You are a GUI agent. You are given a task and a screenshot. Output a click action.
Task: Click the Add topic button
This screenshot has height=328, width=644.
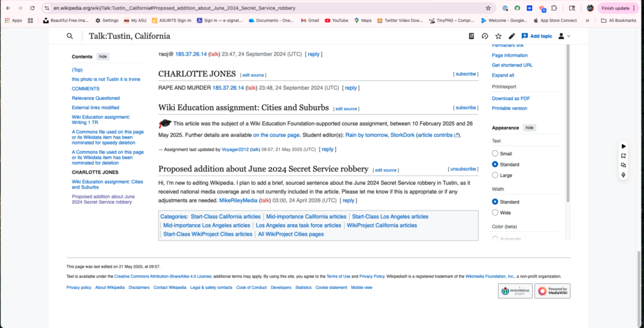[x=537, y=36]
